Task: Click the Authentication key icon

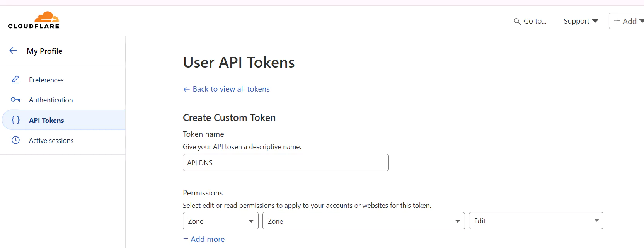Action: [15, 100]
